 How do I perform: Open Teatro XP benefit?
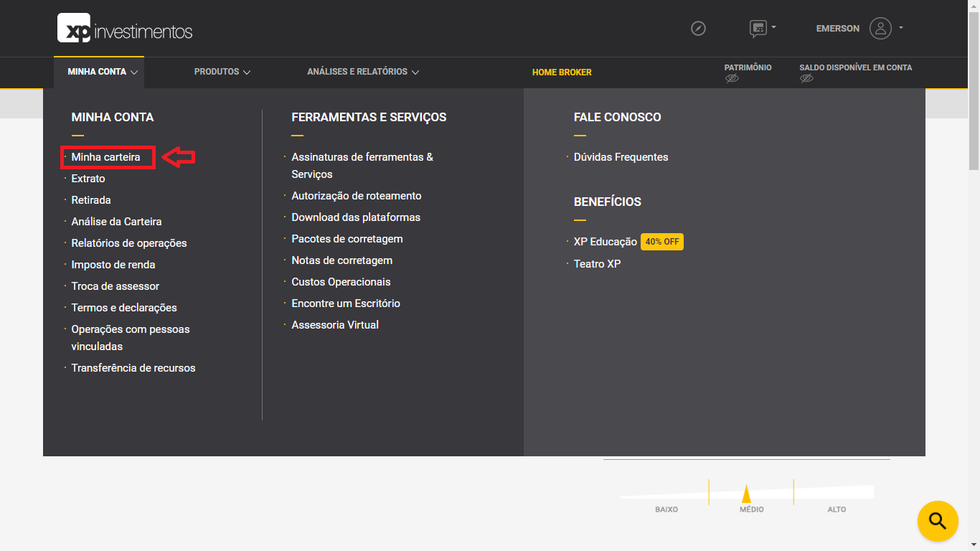pyautogui.click(x=598, y=264)
